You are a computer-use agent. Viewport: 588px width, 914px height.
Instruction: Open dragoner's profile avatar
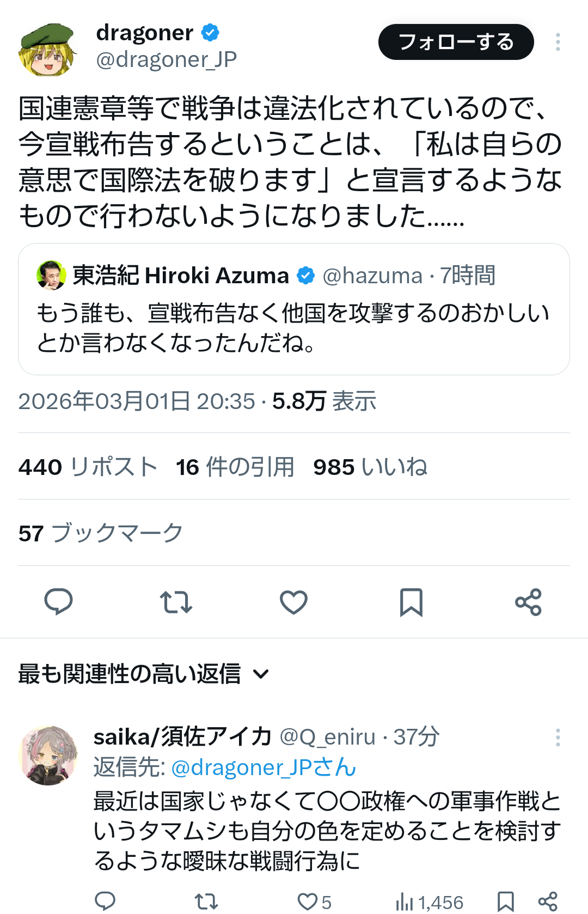point(48,49)
